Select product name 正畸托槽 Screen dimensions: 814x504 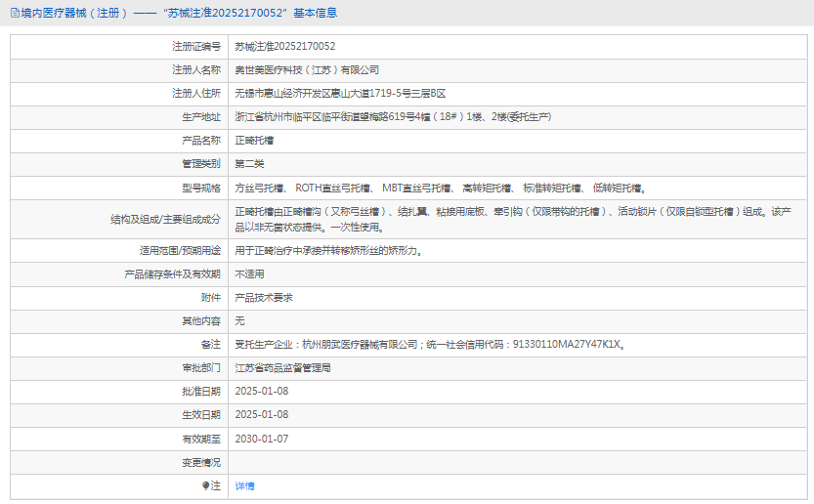[x=254, y=140]
